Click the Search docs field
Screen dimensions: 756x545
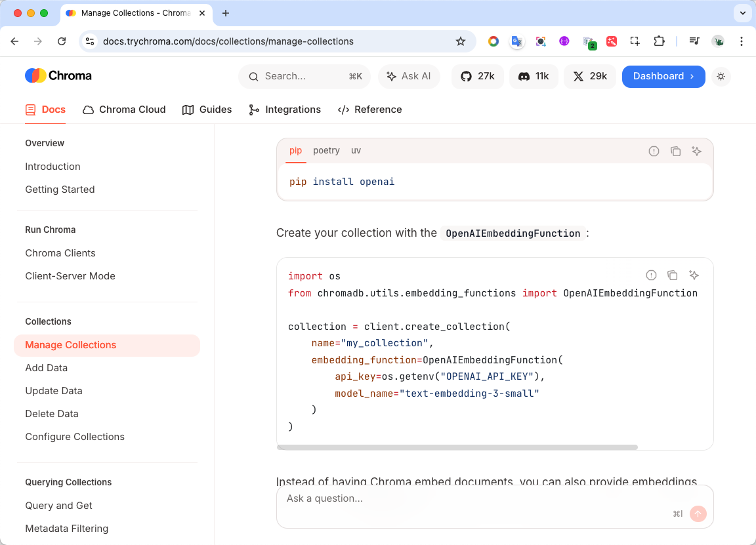tap(304, 76)
